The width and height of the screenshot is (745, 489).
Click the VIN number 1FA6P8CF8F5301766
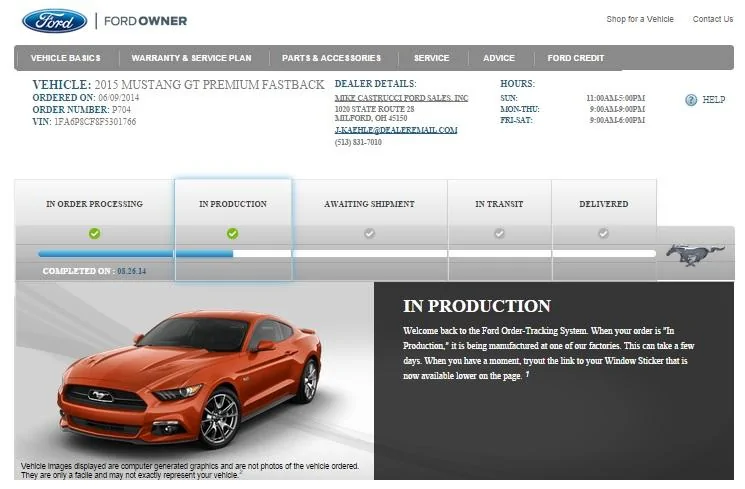(95, 122)
